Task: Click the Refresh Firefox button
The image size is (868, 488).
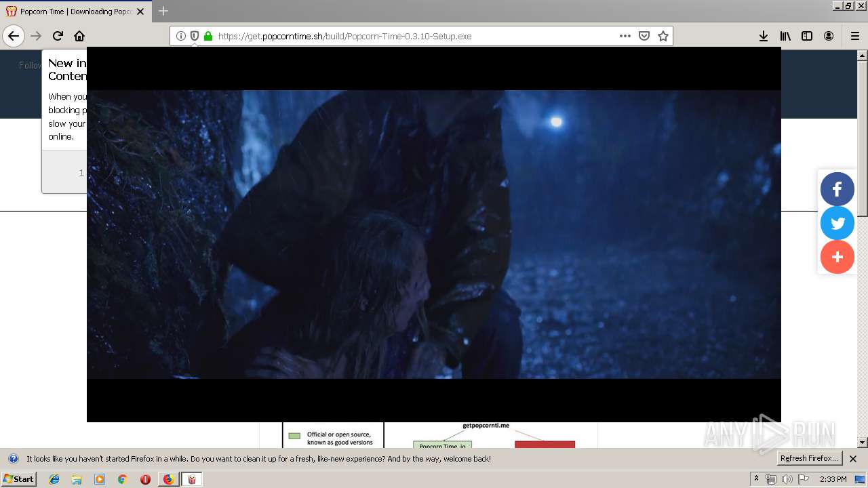Action: click(809, 459)
